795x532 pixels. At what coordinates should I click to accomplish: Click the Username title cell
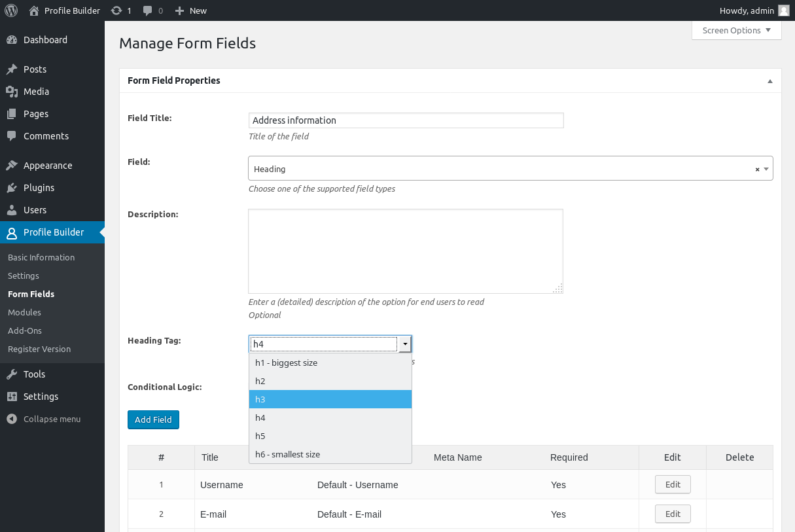pos(221,485)
